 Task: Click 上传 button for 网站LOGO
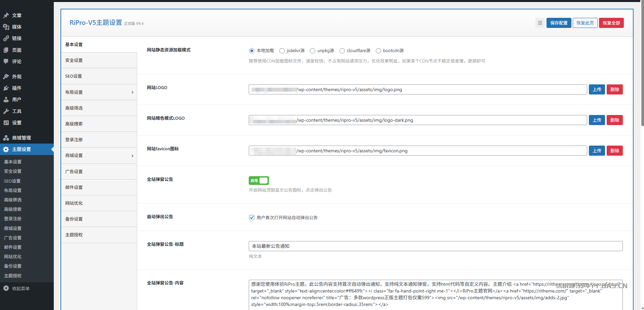597,89
